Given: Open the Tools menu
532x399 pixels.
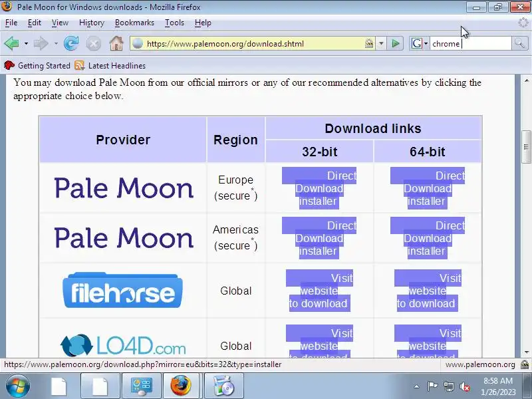Looking at the screenshot, I should click(174, 23).
